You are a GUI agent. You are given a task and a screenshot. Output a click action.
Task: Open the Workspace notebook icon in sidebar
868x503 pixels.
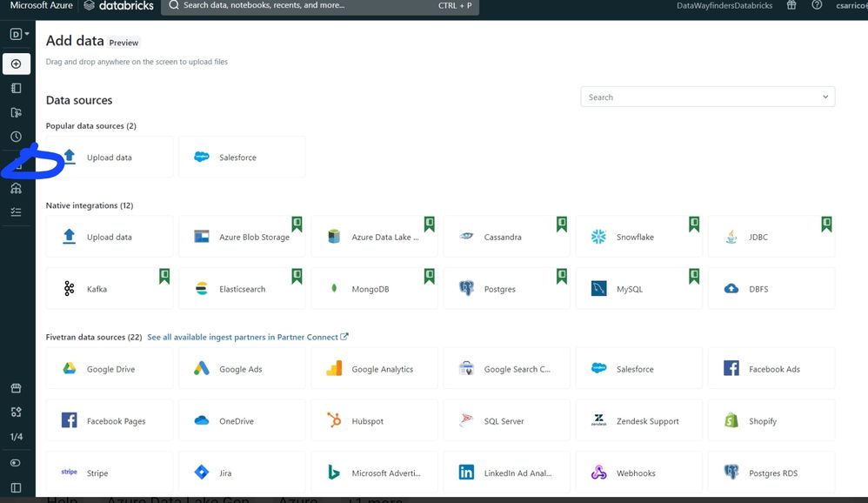[16, 88]
